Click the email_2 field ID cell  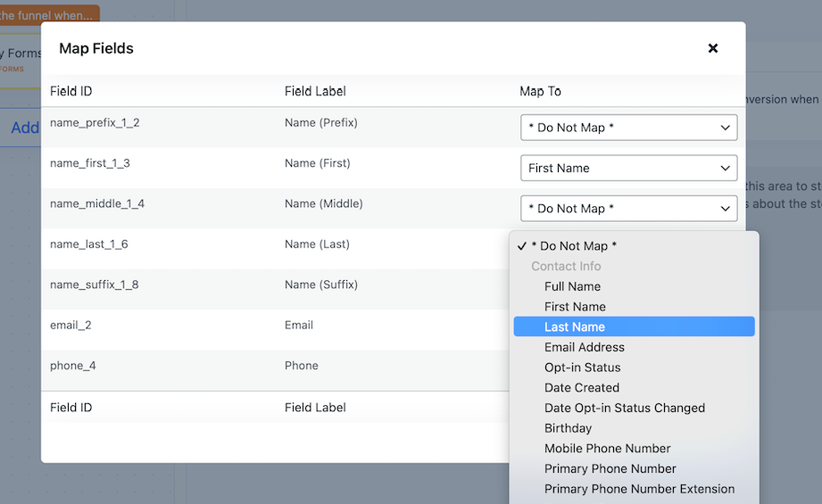(71, 326)
